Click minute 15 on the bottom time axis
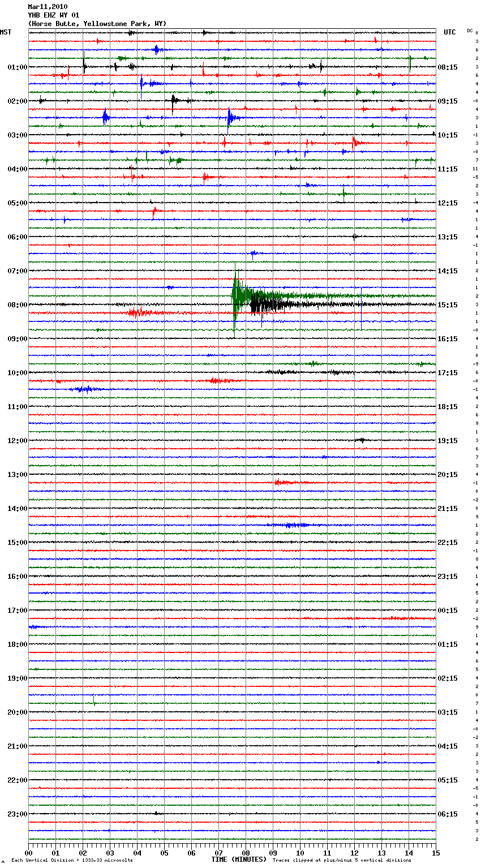481x868 pixels. pos(436,853)
